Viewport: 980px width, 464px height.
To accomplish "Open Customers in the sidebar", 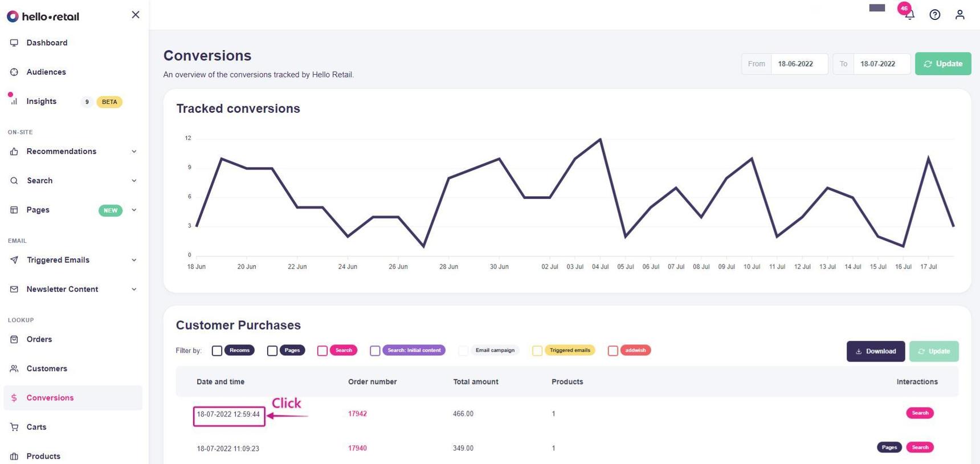I will point(47,369).
